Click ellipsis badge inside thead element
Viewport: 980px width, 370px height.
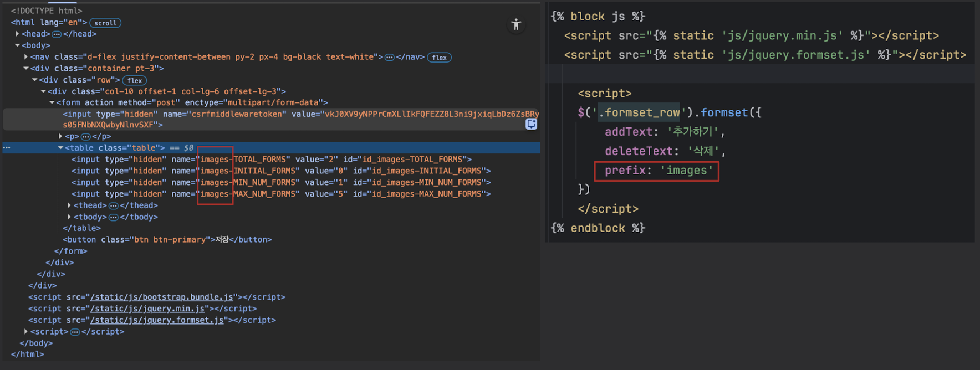tap(113, 206)
